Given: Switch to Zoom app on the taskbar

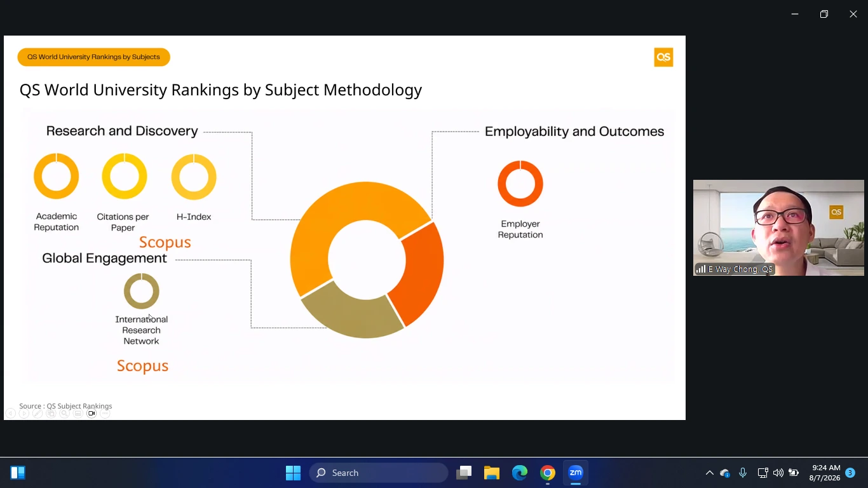Looking at the screenshot, I should click(576, 473).
